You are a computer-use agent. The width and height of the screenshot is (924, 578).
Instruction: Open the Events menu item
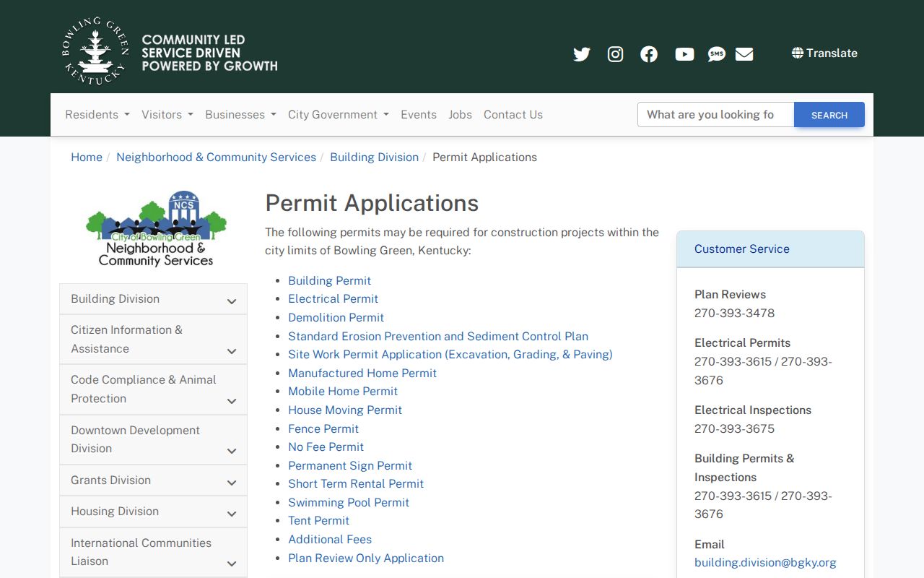[x=419, y=114]
